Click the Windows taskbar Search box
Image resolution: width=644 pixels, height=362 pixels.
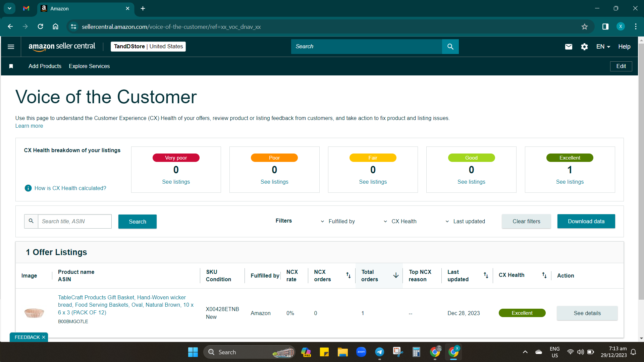[x=249, y=352]
